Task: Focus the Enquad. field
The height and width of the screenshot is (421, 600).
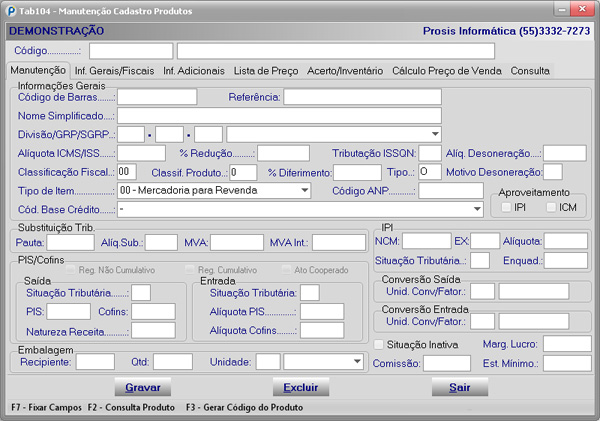Action: pyautogui.click(x=566, y=261)
